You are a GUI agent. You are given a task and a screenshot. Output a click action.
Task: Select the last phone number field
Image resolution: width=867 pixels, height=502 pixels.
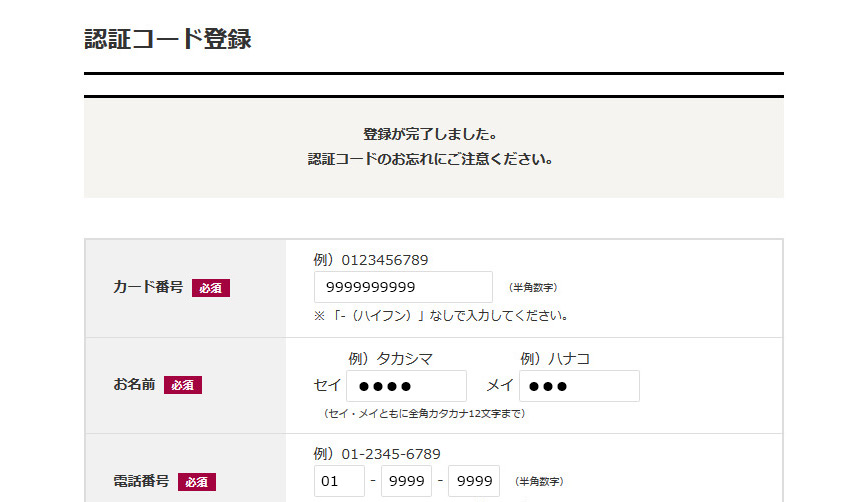[473, 481]
